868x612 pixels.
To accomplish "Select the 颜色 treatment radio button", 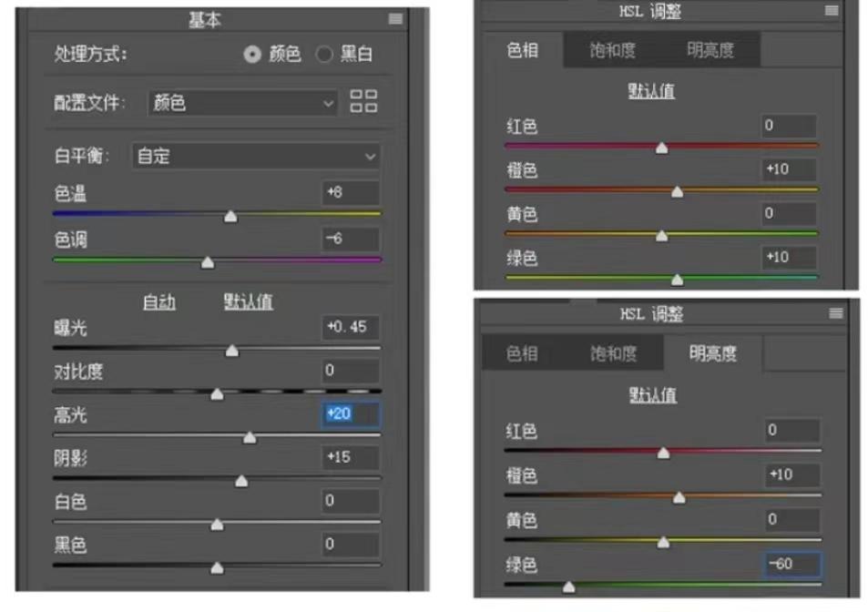I will point(252,55).
